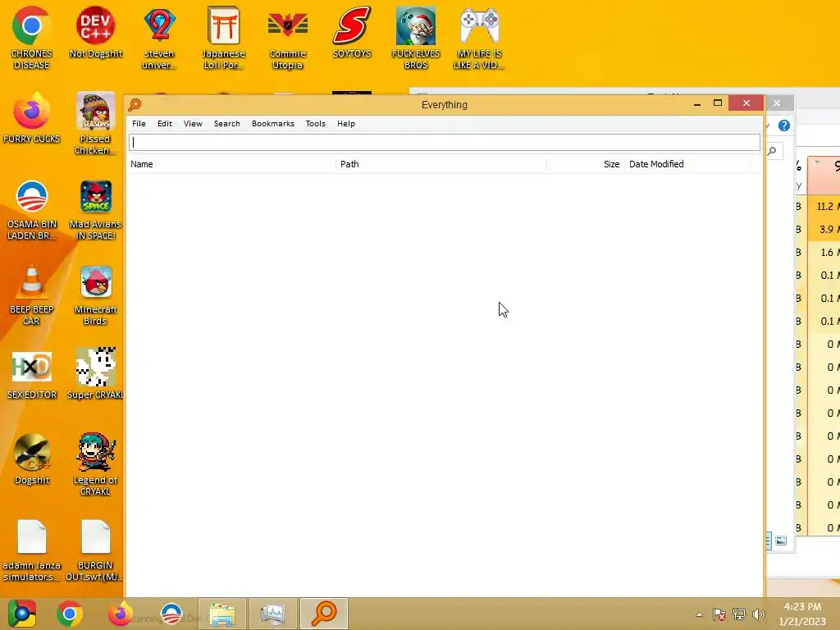Open the Minecraft Birds desktop icon
Viewport: 840px width, 630px height.
pos(95,294)
